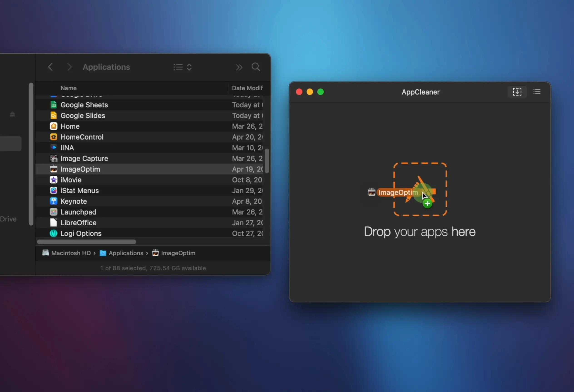Viewport: 574px width, 392px height.
Task: Click Finder vertical scrollbar thumb
Action: [x=267, y=161]
